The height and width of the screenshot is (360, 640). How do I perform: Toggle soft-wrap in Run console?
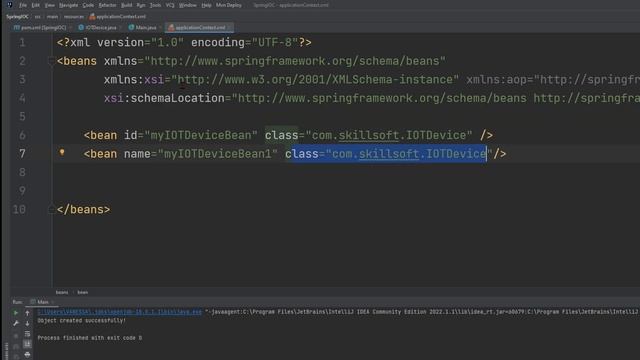(27, 334)
